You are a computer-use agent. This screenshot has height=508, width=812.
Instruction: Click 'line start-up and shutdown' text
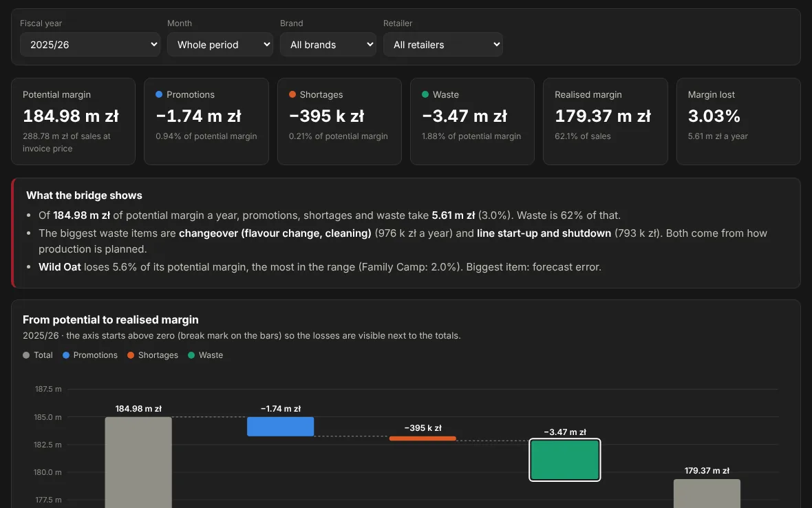pos(544,233)
